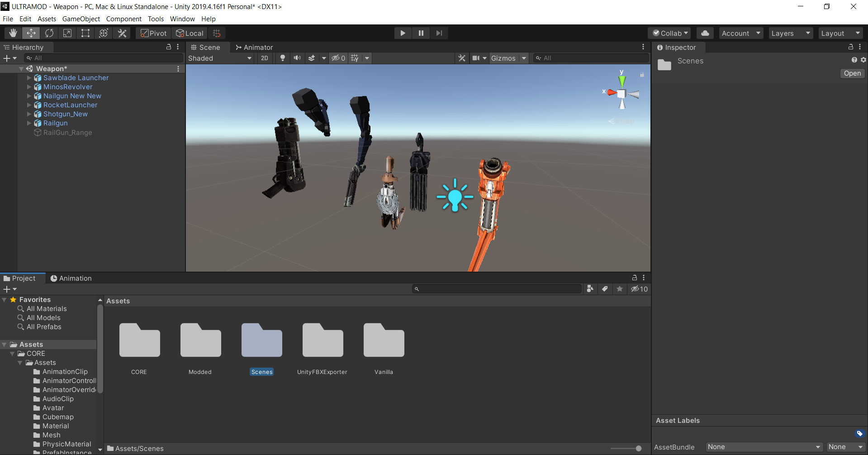The width and height of the screenshot is (868, 455).
Task: Open the Layout dropdown
Action: click(840, 33)
